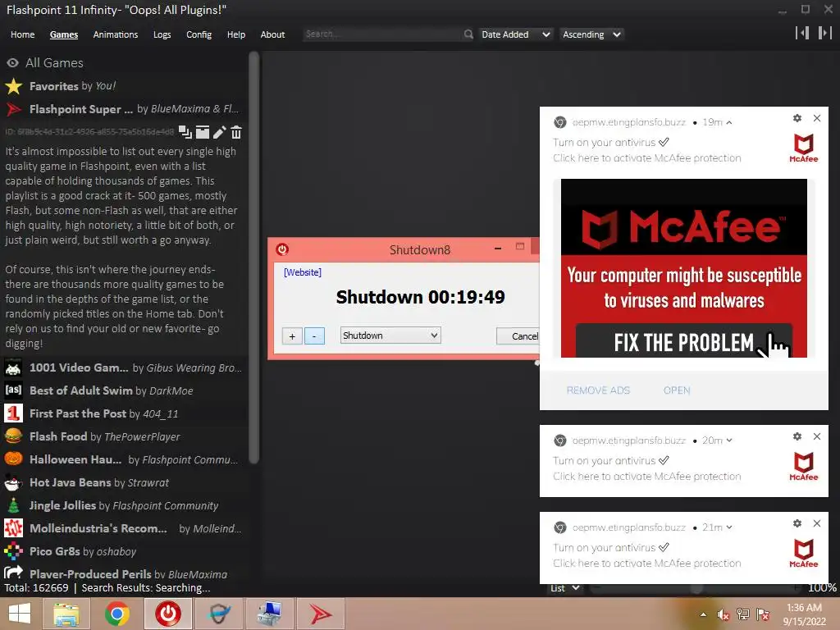Image resolution: width=840 pixels, height=630 pixels.
Task: Open Ascending order dropdown
Action: 592,34
